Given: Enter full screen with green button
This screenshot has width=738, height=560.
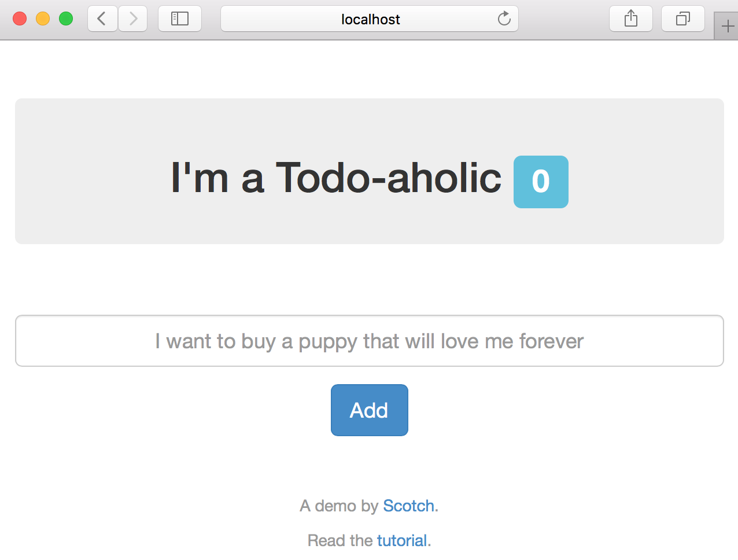Looking at the screenshot, I should click(66, 19).
